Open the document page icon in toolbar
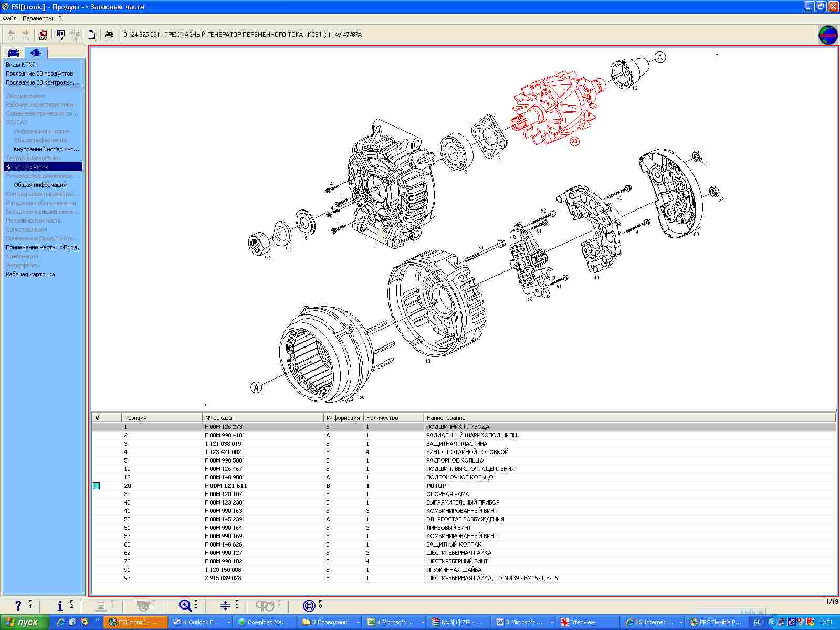Image resolution: width=840 pixels, height=630 pixels. coord(92,35)
